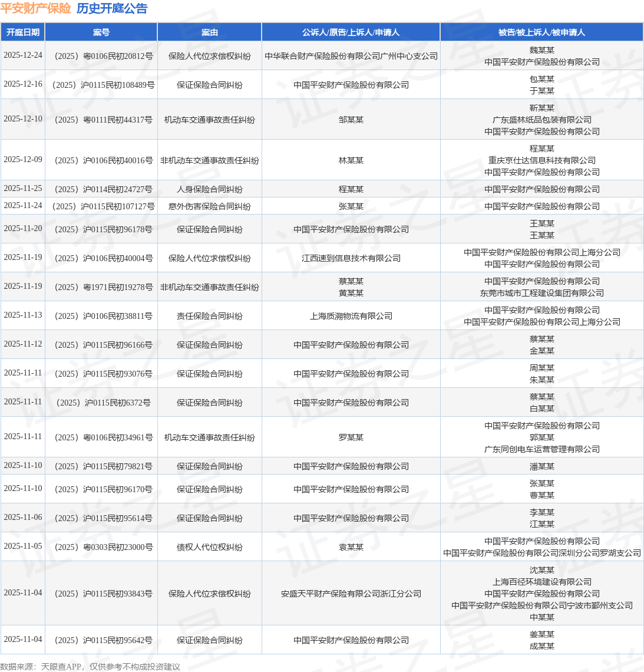Click the date 2025-11-20
This screenshot has width=644, height=672.
coord(23,229)
